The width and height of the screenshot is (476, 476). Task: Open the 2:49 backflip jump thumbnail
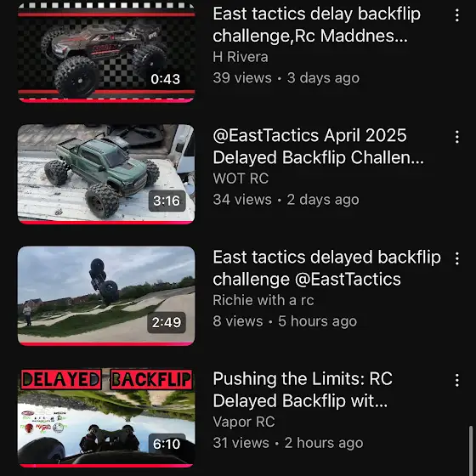point(106,296)
